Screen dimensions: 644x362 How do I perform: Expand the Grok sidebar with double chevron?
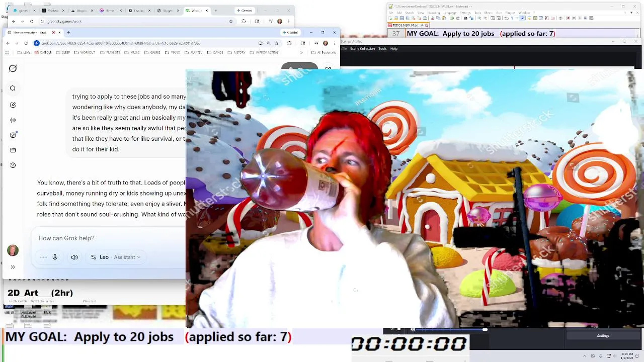coord(13,267)
